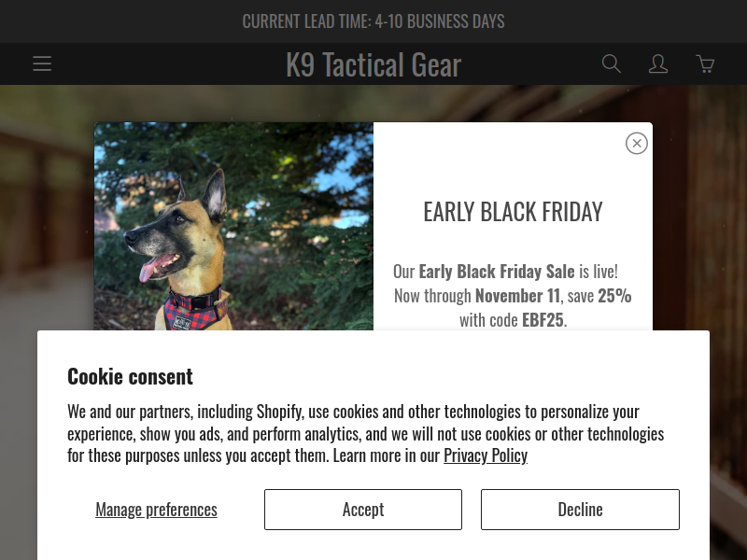Open the site search

[612, 63]
